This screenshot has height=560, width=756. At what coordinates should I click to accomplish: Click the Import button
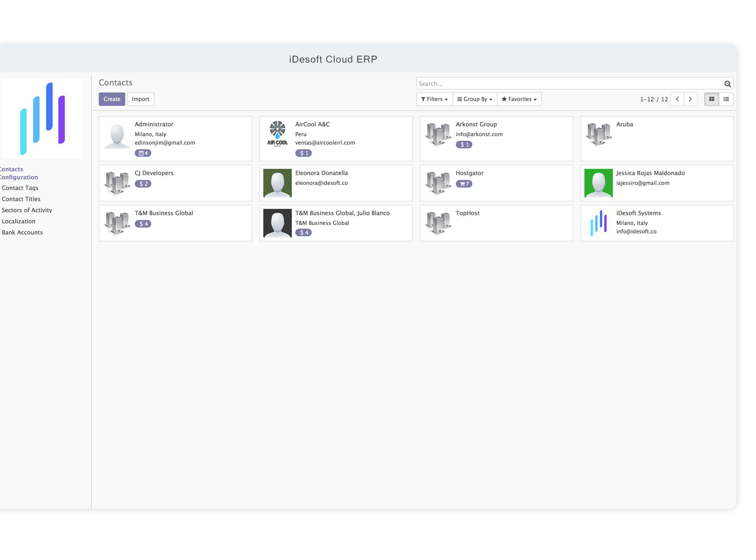[x=141, y=99]
